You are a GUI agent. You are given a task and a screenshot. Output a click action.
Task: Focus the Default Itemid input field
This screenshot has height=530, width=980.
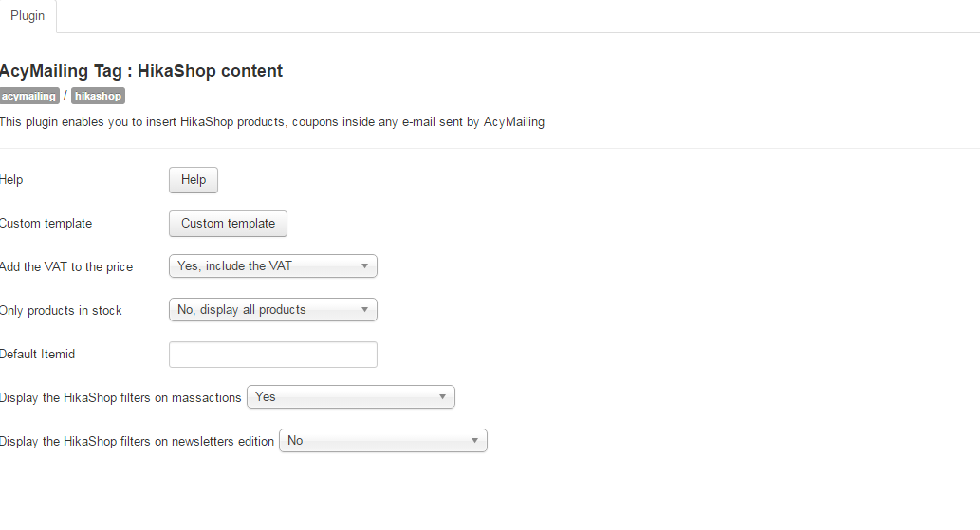tap(273, 355)
